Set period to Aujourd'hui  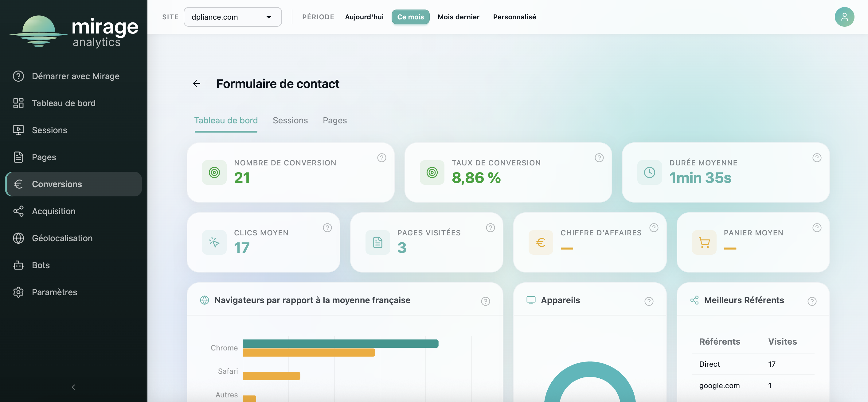pyautogui.click(x=364, y=17)
